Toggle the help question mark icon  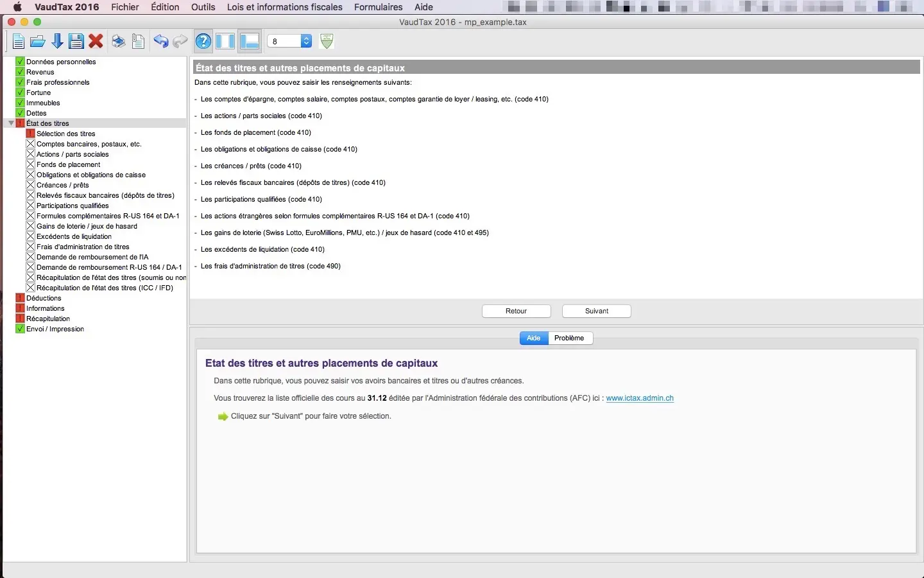(203, 42)
